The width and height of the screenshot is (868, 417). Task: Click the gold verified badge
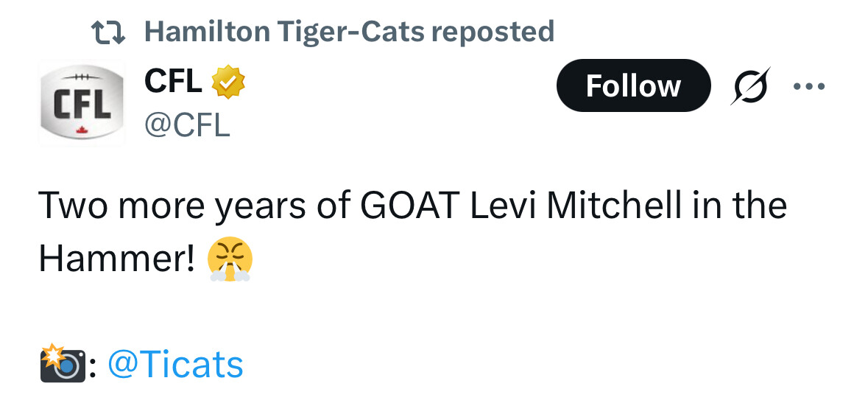point(228,83)
